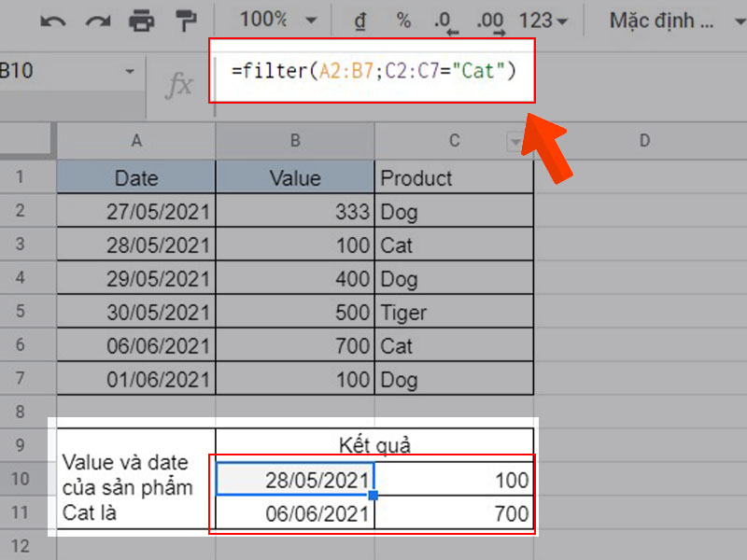This screenshot has width=747, height=560.
Task: Click cell A6 with 06/06/2021
Action: (136, 344)
